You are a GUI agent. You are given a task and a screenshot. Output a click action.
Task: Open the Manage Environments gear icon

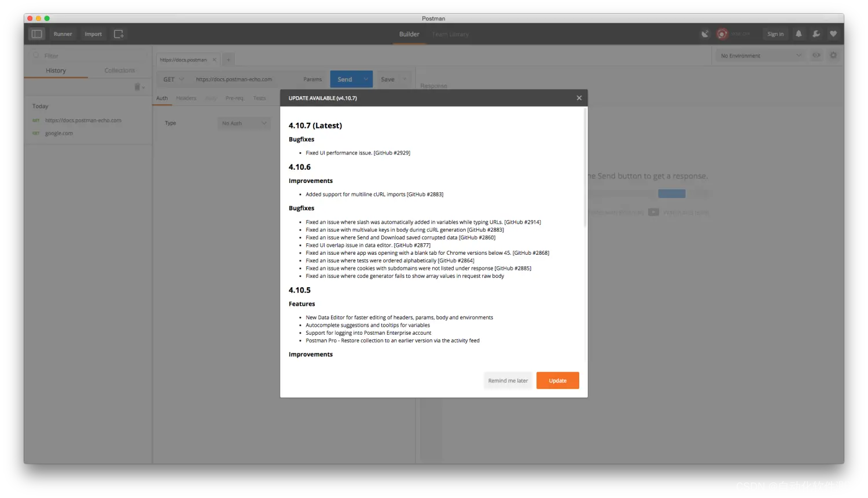point(833,56)
